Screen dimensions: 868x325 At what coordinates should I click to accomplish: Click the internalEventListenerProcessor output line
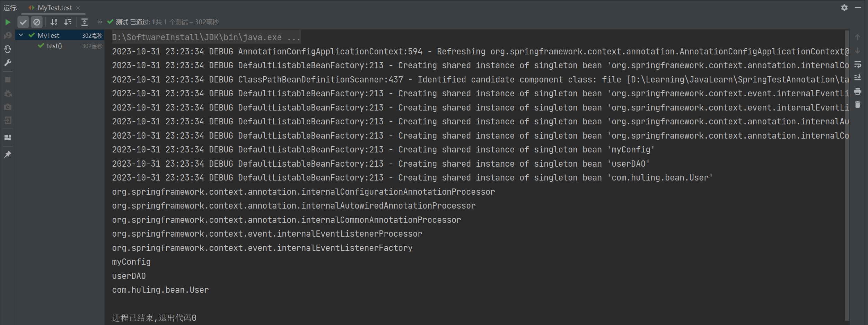(267, 234)
